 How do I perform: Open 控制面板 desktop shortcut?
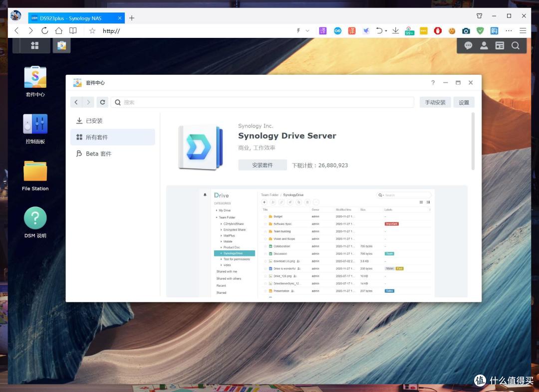tap(35, 129)
